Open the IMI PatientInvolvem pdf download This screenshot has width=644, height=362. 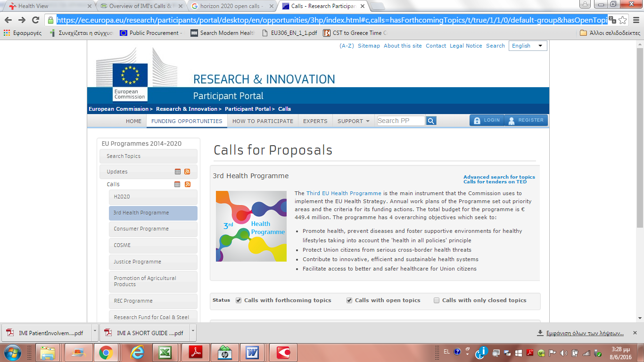point(46,333)
